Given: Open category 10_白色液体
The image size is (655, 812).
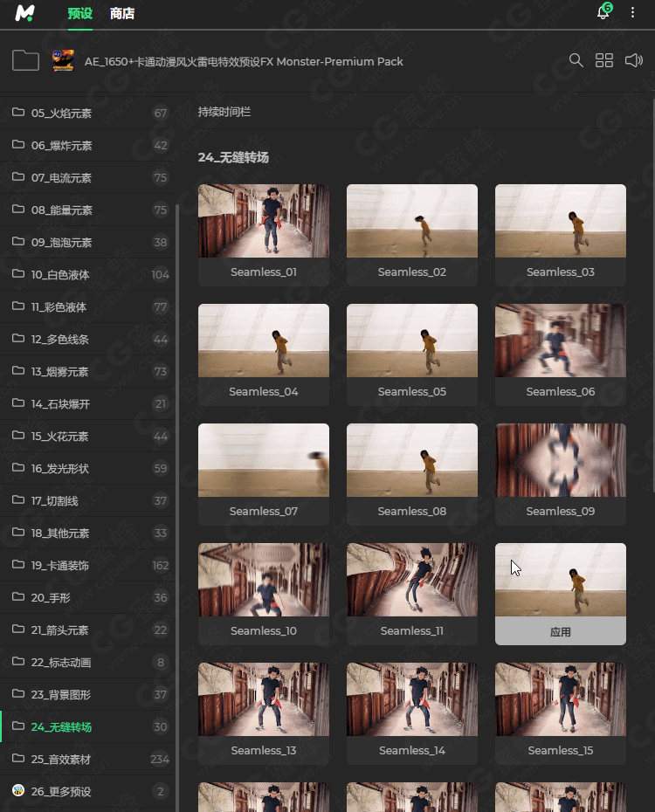Looking at the screenshot, I should [87, 274].
